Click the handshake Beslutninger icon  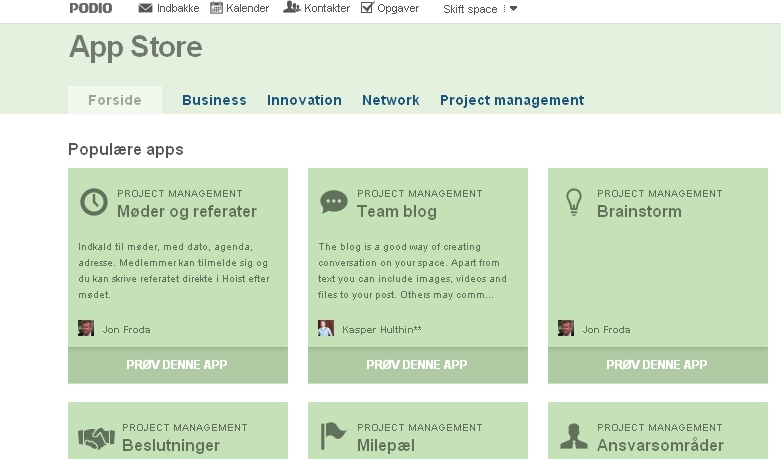[x=96, y=438]
